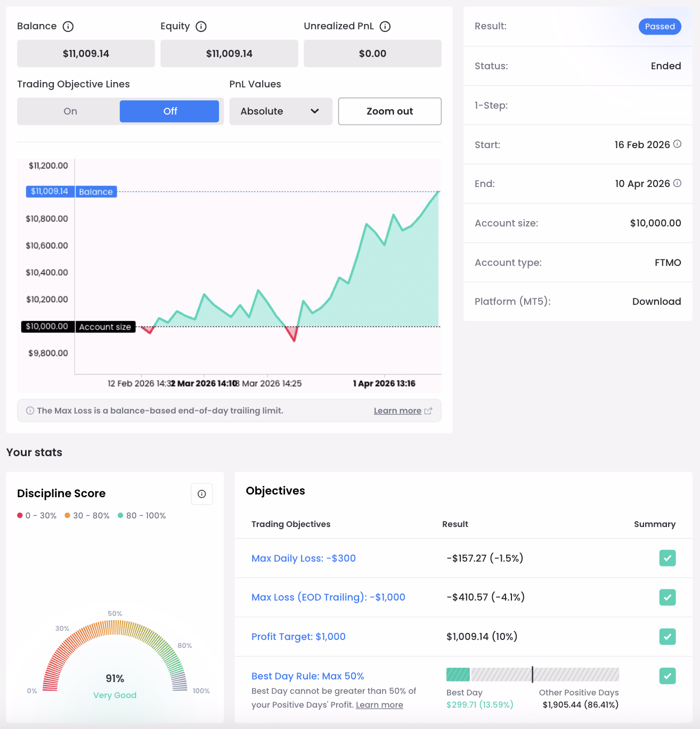The height and width of the screenshot is (729, 700).
Task: Click the Best Day $299.71 (13.59%) value
Action: coord(480,705)
